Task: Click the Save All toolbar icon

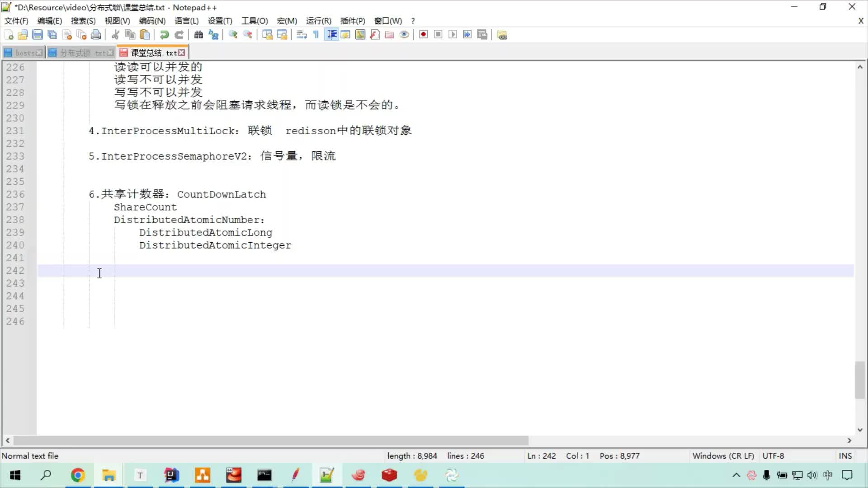Action: point(52,35)
